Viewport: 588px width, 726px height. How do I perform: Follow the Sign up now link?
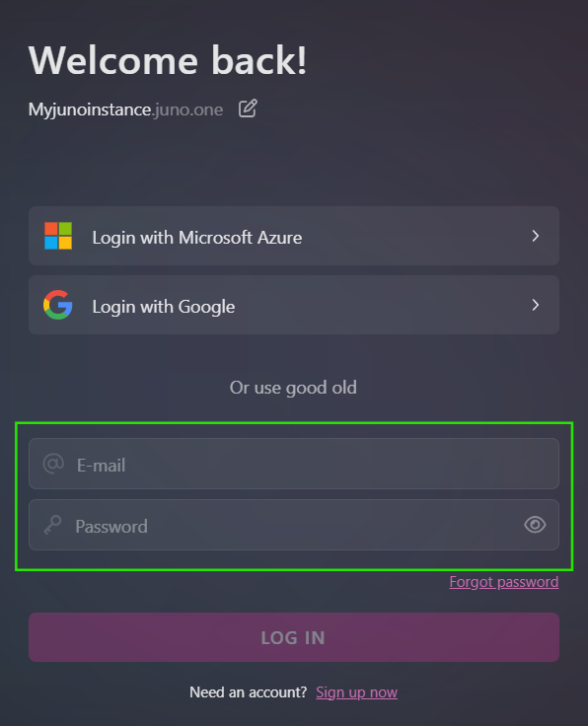tap(356, 692)
